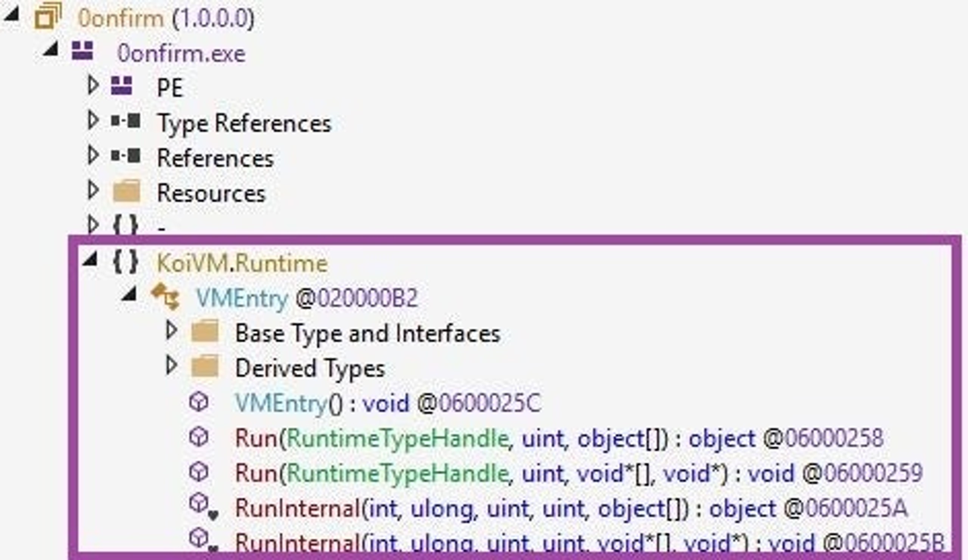Select Derived Types item
The image size is (968, 560).
310,369
